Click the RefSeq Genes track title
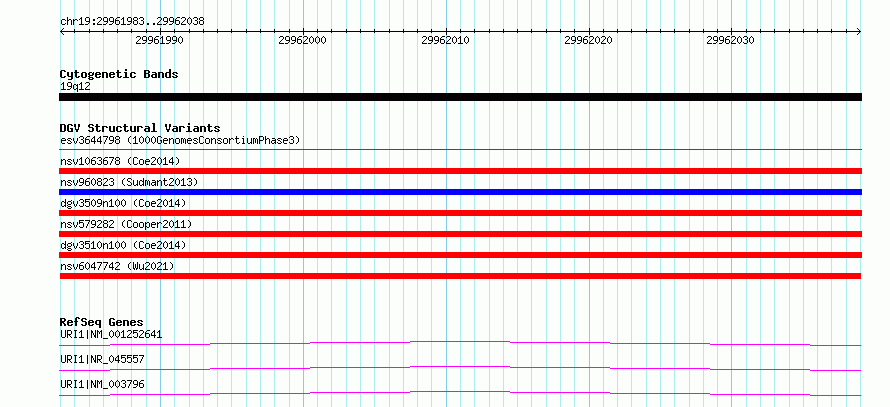The height and width of the screenshot is (407, 890). (x=102, y=322)
